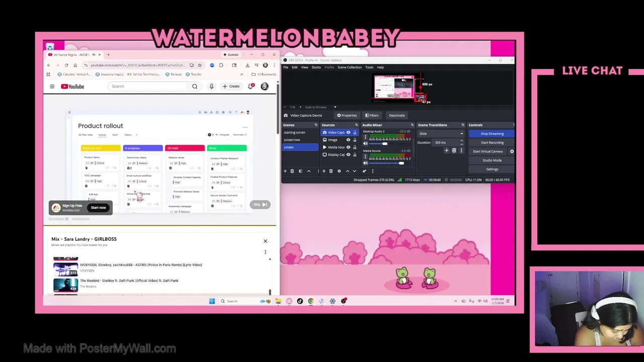The height and width of the screenshot is (362, 644).
Task: Open advanced audio properties in Audio Mixer
Action: 364,171
